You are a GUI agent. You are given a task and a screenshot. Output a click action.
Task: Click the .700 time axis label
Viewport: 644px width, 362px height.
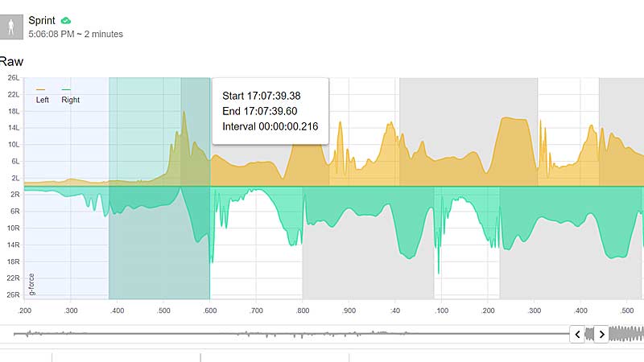[256, 311]
